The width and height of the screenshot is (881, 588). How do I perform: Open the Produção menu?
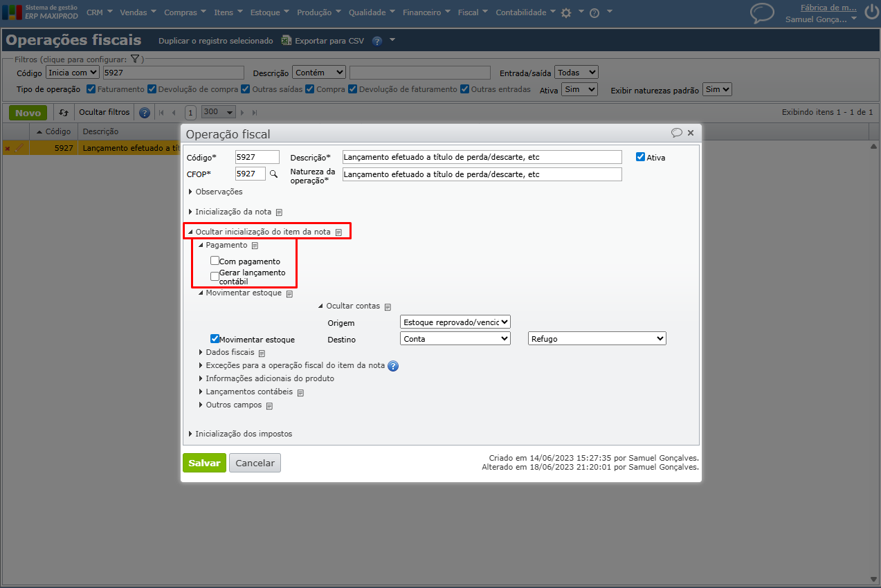pos(318,12)
